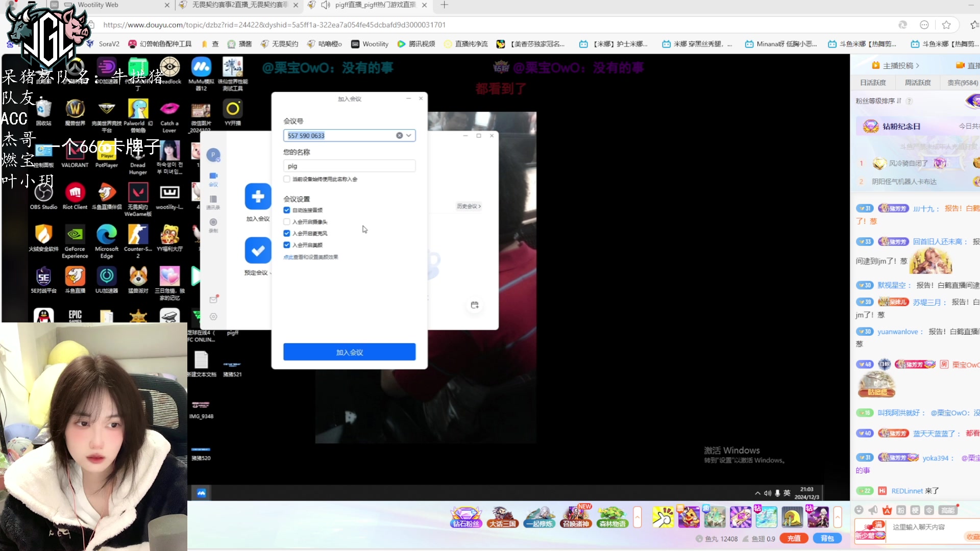Select the 会议 tab in meeting sidebar
980x551 pixels.
click(213, 179)
